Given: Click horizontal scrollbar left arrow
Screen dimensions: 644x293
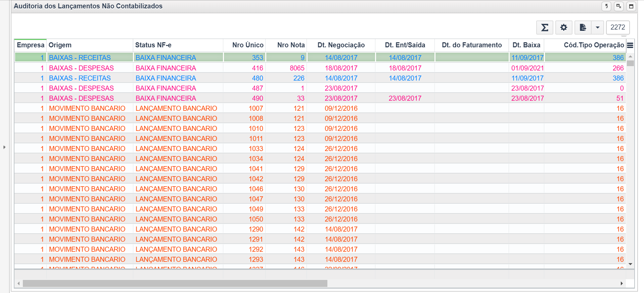Looking at the screenshot, I should [x=18, y=284].
